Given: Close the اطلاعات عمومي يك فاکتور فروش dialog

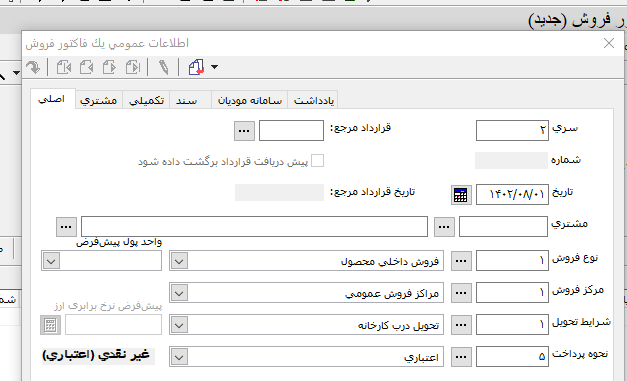Looking at the screenshot, I should (609, 43).
